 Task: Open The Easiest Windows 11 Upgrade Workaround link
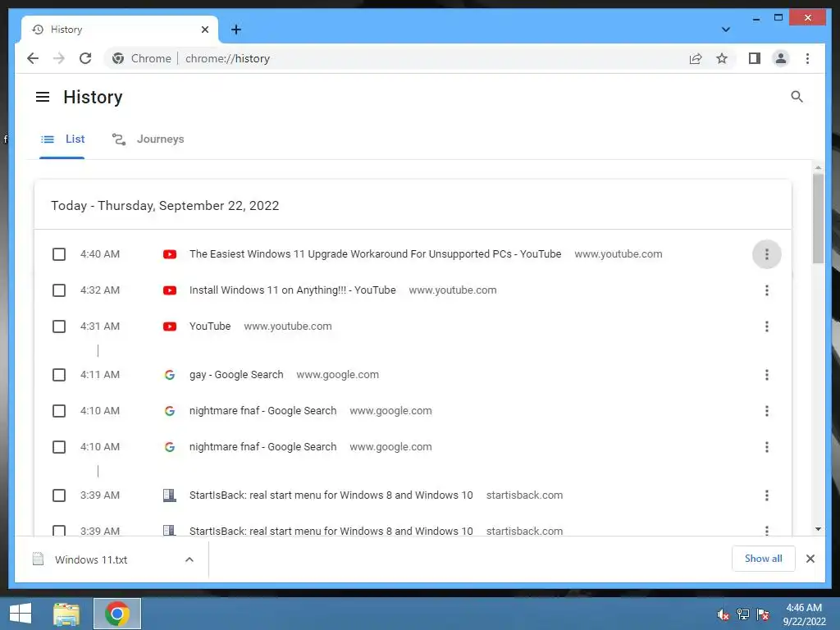point(375,254)
